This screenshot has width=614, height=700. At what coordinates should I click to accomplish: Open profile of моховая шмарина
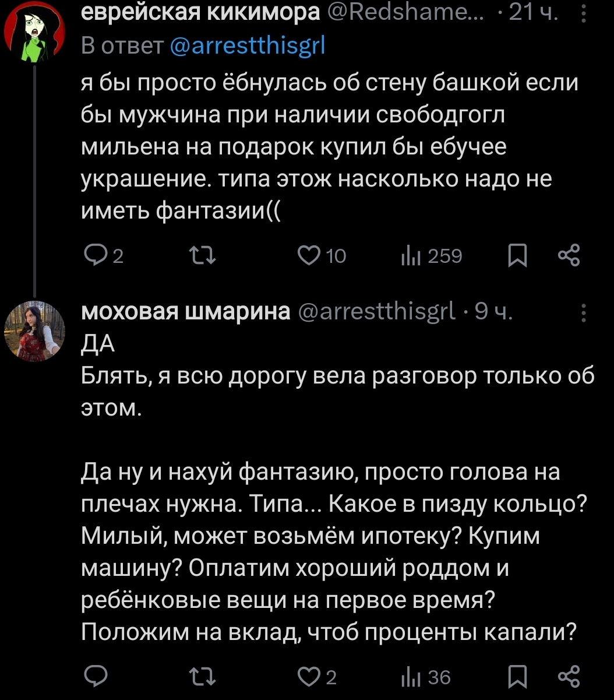pos(185,313)
